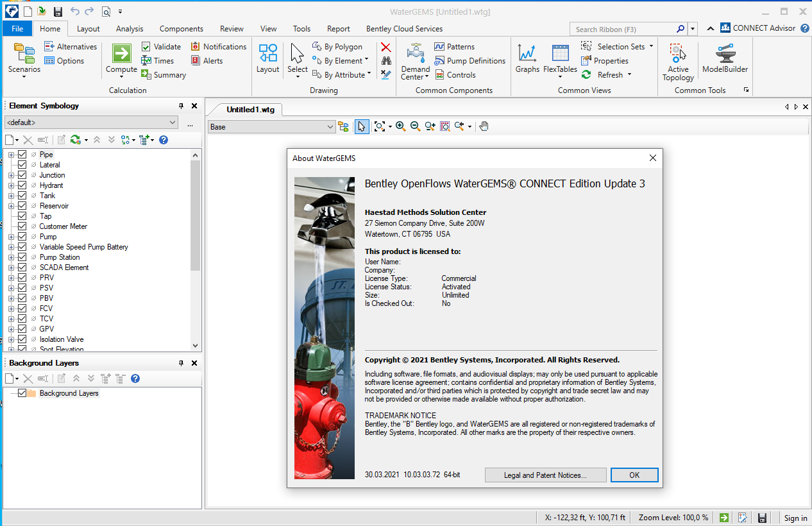Uncheck the Junction symbology checkbox
Screen dimensions: 812x526
[x=22, y=175]
